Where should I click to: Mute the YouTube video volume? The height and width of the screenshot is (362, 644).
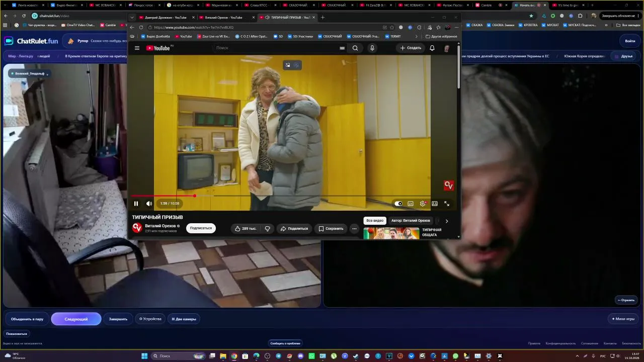coord(149,204)
